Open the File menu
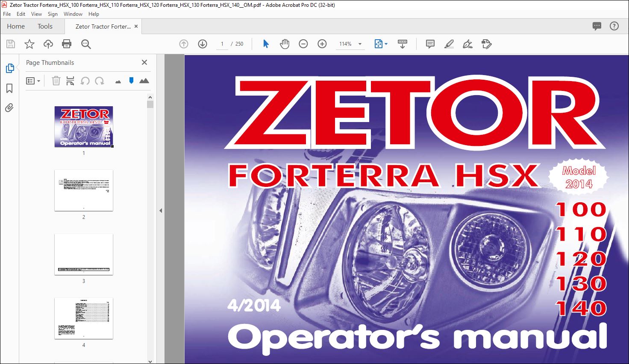 pos(7,14)
